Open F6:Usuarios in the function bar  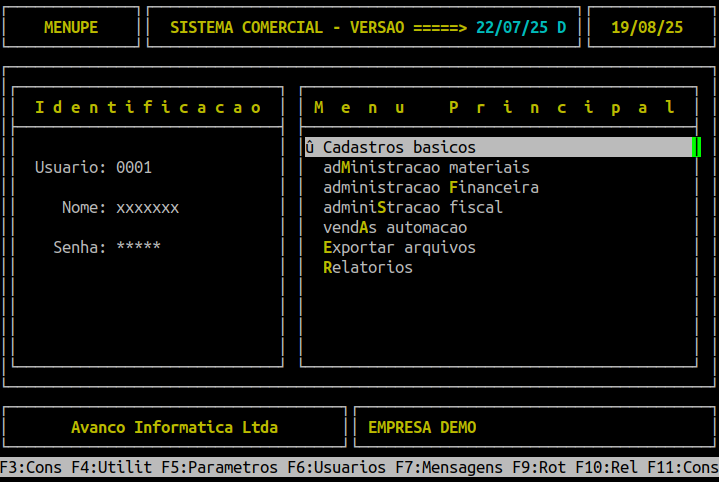point(337,467)
